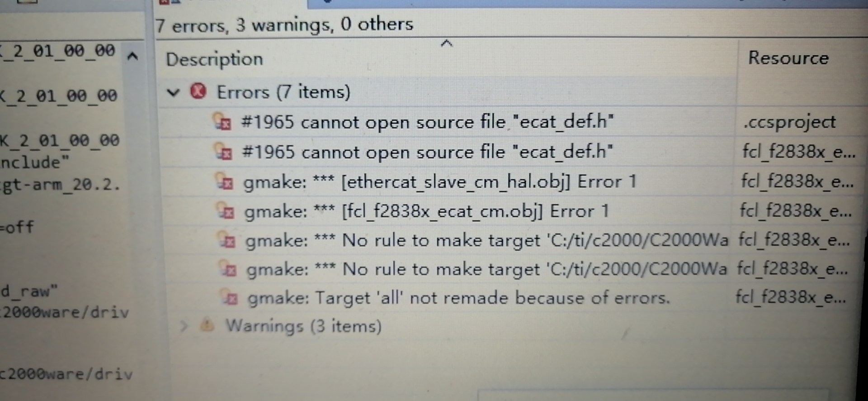The width and height of the screenshot is (868, 401).
Task: Click the Warnings group warning icon
Action: pyautogui.click(x=207, y=325)
